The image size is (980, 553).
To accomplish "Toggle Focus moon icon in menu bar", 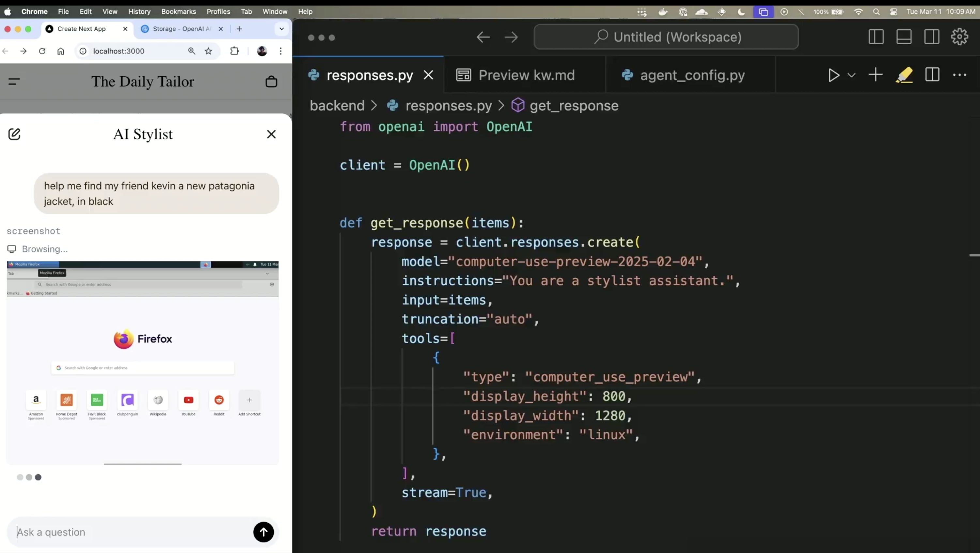I will [742, 12].
